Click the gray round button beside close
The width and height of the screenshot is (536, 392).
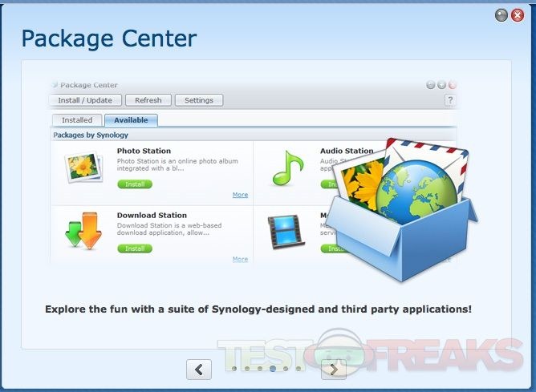click(501, 15)
